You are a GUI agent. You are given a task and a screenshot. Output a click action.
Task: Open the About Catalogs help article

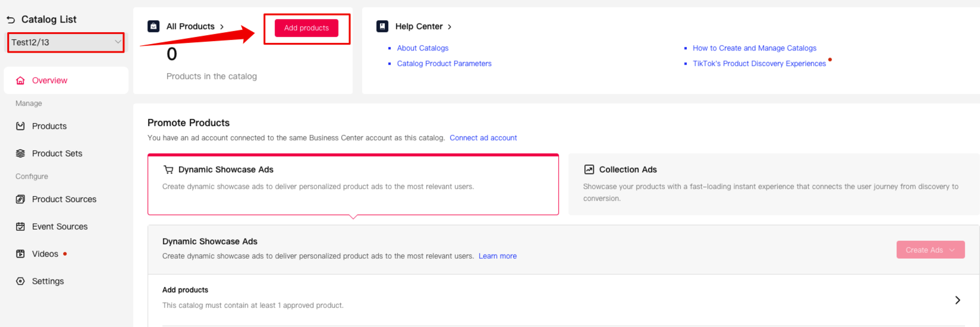click(x=423, y=48)
